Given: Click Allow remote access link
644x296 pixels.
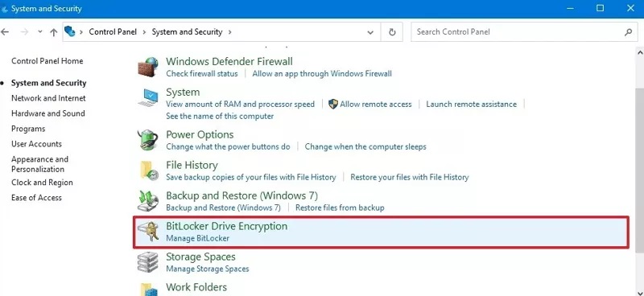Looking at the screenshot, I should [x=375, y=105].
